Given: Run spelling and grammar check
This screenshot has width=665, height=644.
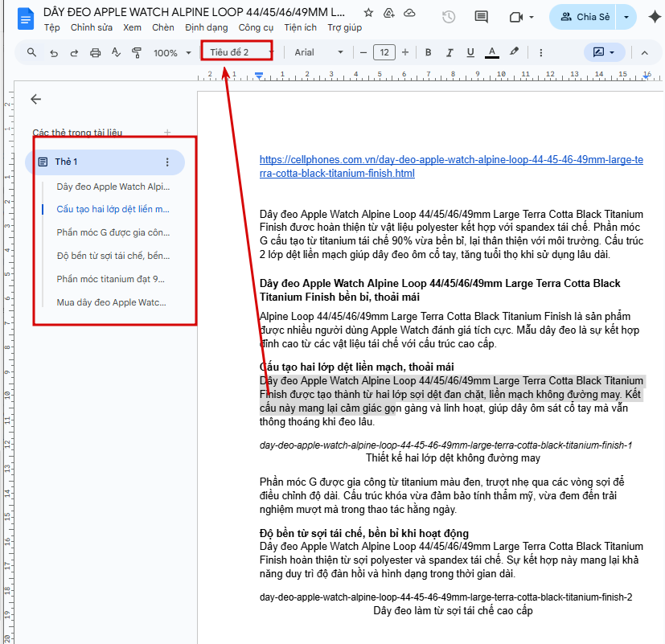Looking at the screenshot, I should [x=116, y=52].
